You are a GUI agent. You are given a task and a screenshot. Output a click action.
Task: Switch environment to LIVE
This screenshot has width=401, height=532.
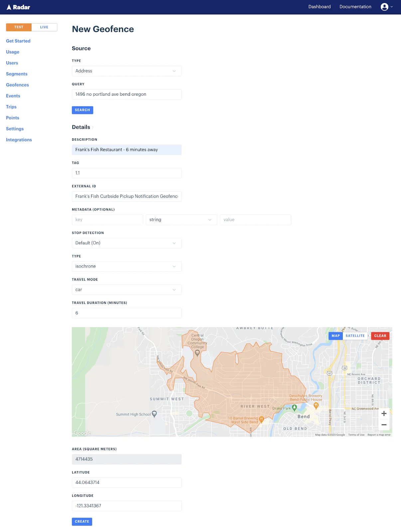44,27
